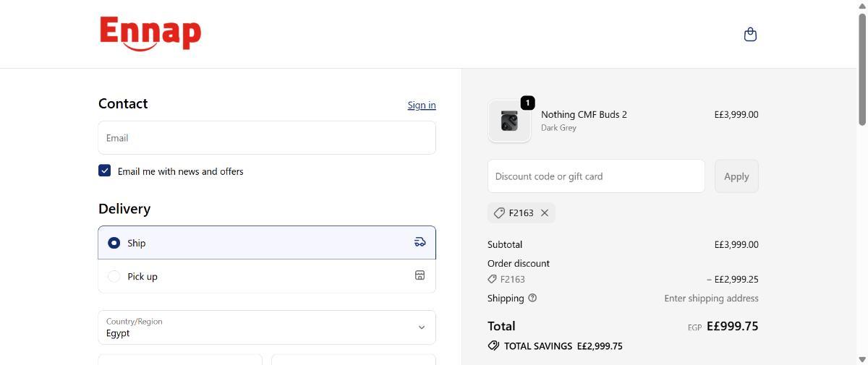868x365 pixels.
Task: Click the Total Savings tag icon
Action: pos(493,345)
